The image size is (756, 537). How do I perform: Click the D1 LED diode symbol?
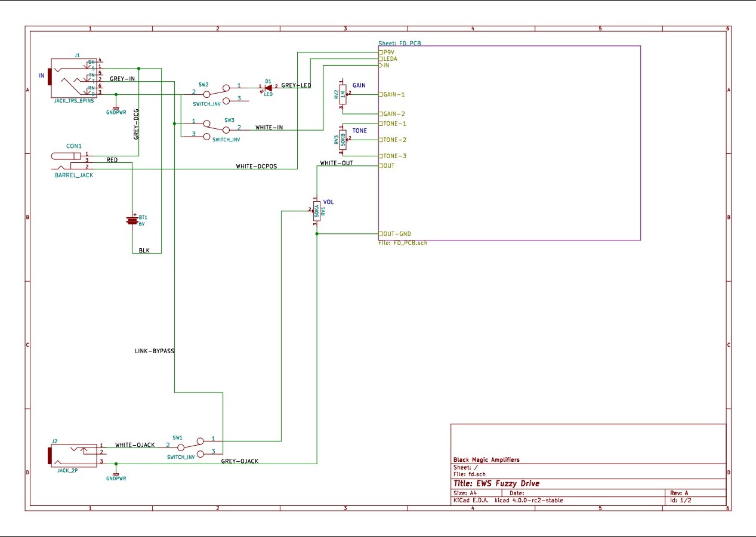[x=268, y=87]
